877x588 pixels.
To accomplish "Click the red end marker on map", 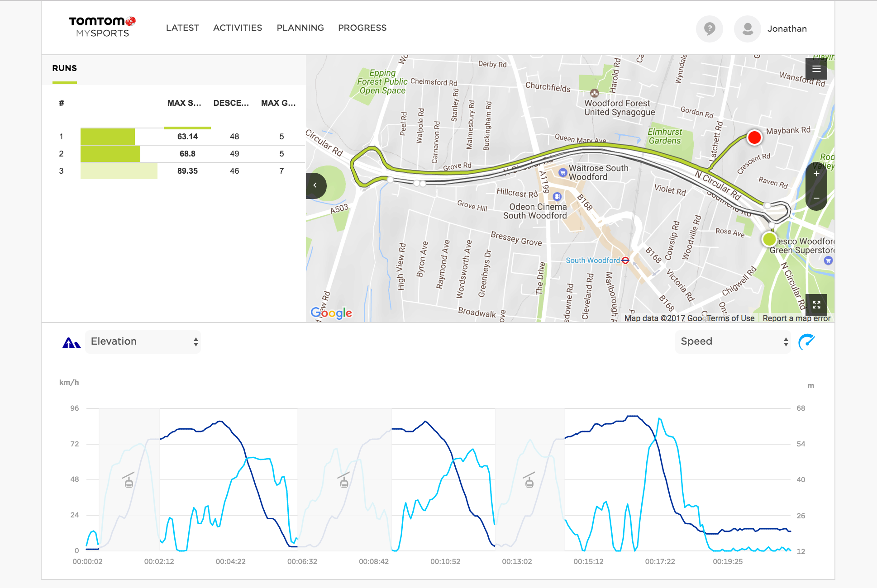I will [x=754, y=138].
